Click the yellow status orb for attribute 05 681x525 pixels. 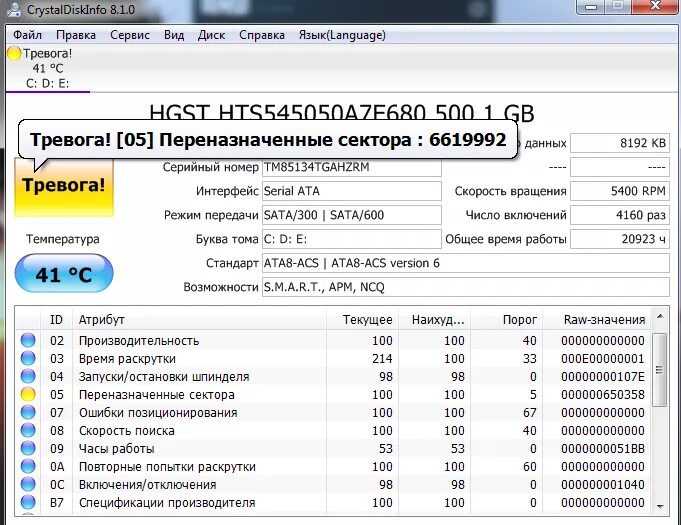click(28, 394)
